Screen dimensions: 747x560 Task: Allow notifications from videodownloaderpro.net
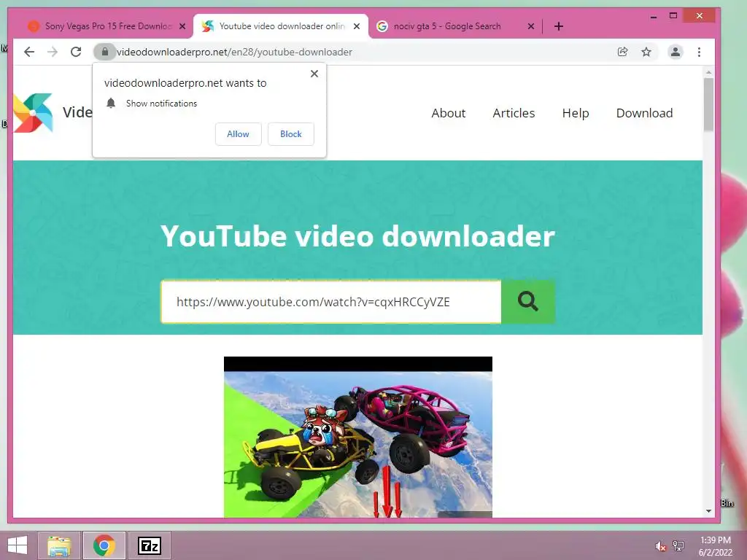tap(239, 134)
